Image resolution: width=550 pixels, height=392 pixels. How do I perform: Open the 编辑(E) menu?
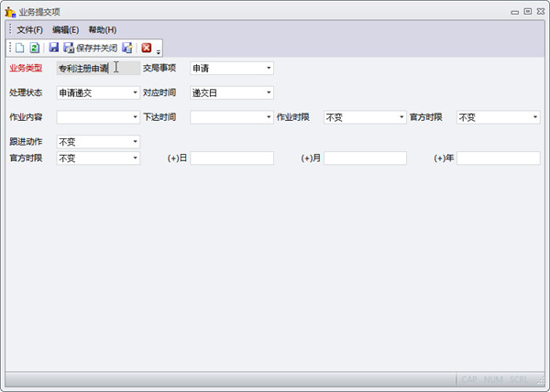(66, 30)
